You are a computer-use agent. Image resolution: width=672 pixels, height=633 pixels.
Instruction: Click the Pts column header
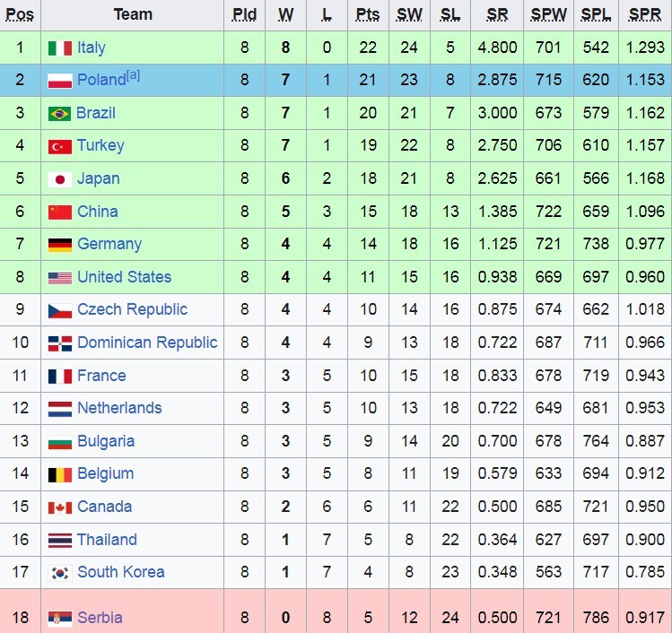point(367,14)
